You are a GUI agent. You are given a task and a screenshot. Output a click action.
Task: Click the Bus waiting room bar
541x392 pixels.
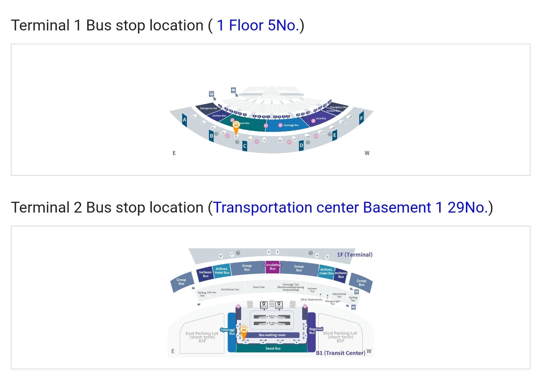272,335
